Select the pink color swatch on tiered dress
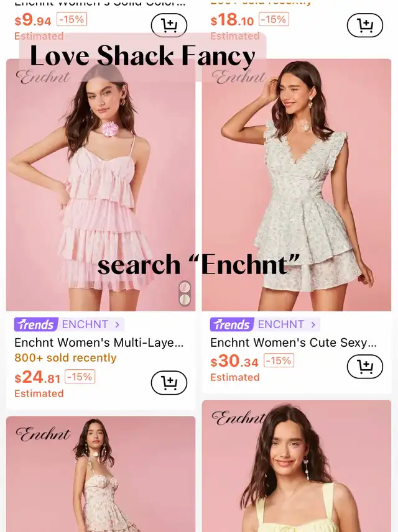Screen dimensions: 398x532 point(185,288)
